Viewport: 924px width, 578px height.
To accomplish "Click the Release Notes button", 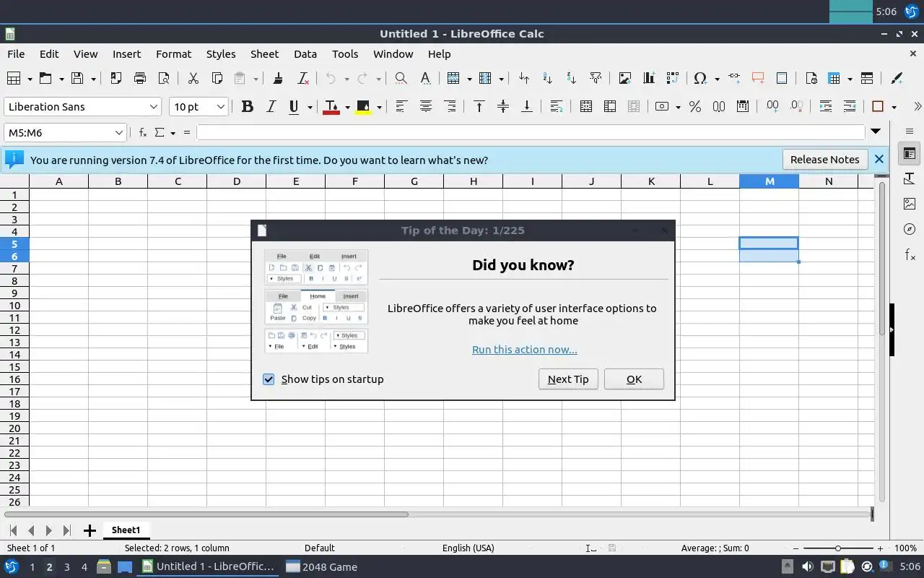I will tap(824, 160).
